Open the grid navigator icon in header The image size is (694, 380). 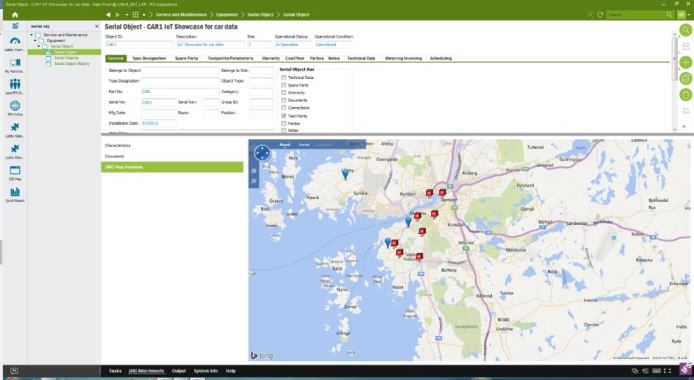(135, 15)
